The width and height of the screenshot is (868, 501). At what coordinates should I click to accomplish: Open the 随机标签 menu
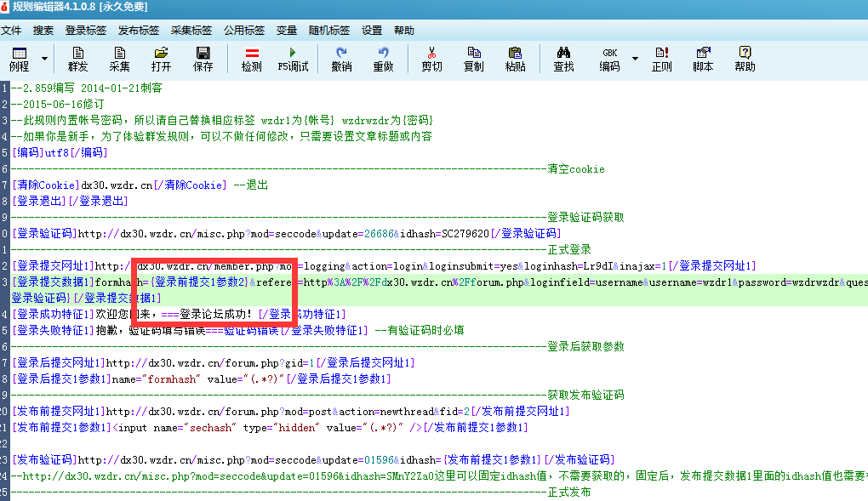point(329,30)
